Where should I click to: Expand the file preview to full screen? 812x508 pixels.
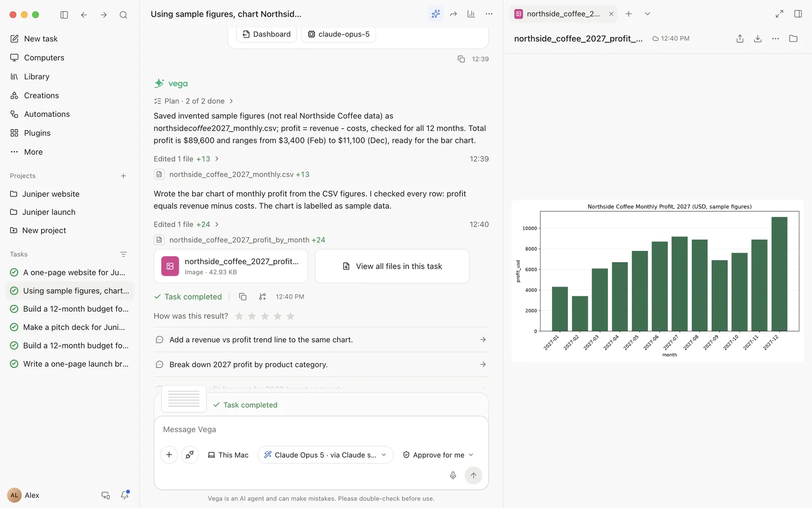coord(780,14)
